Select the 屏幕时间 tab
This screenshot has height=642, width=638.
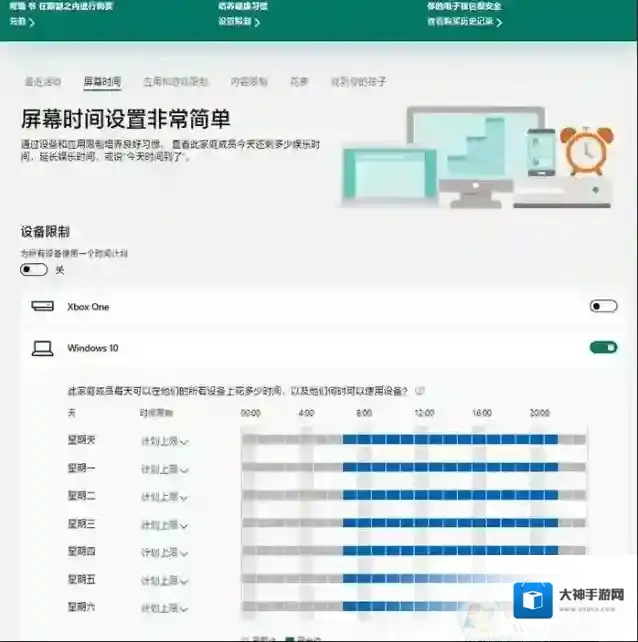tap(102, 81)
